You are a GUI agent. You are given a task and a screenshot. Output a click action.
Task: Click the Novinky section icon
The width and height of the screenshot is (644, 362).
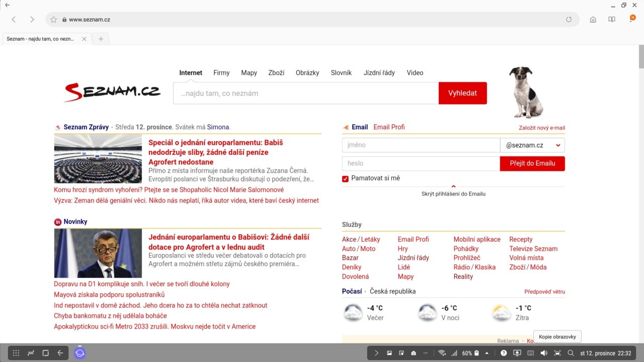tap(57, 222)
